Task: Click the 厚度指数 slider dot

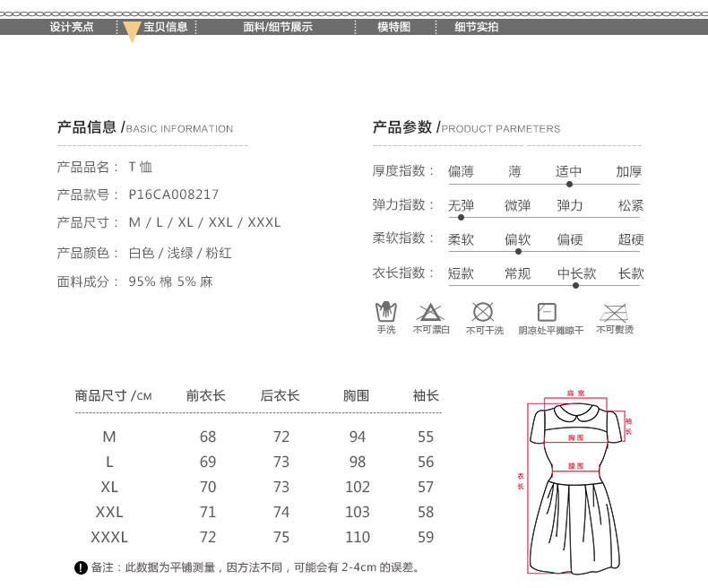Action: [569, 185]
